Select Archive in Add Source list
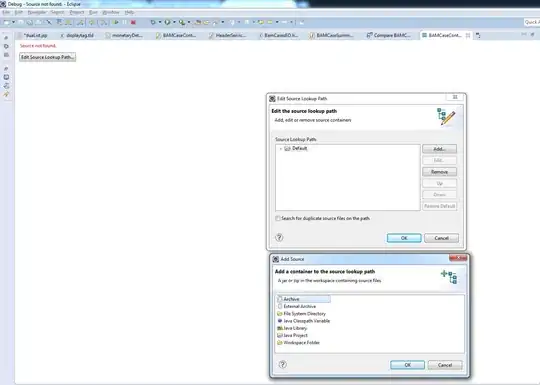 coord(303,299)
